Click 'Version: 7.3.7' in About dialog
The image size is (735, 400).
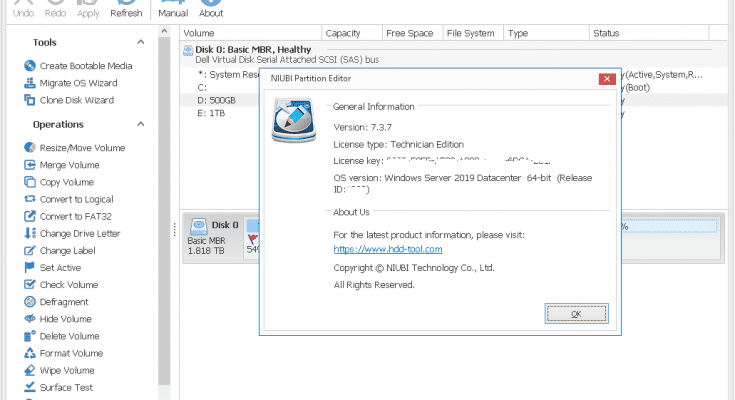[362, 127]
